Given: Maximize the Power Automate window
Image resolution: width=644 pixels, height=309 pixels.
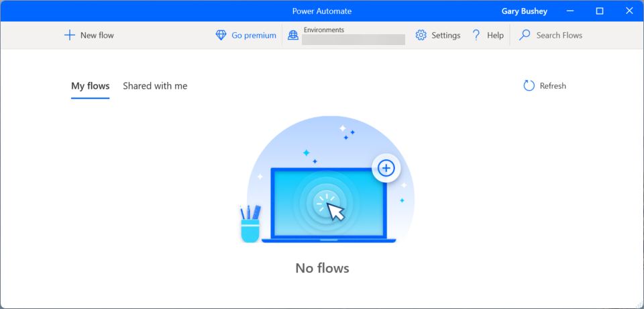Looking at the screenshot, I should coord(600,11).
